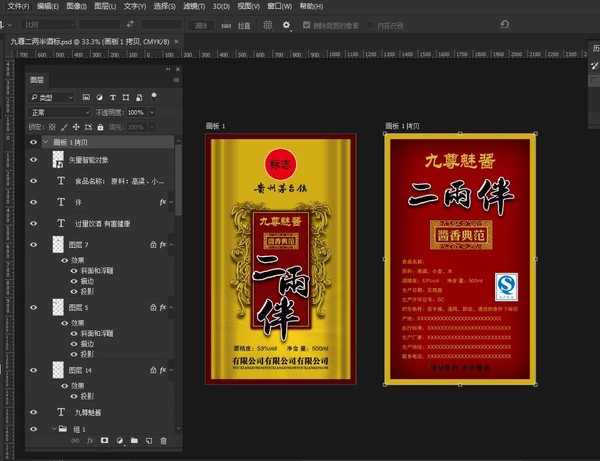The image size is (600, 461).
Task: Click the add layer style fx icon
Action: (x=90, y=441)
